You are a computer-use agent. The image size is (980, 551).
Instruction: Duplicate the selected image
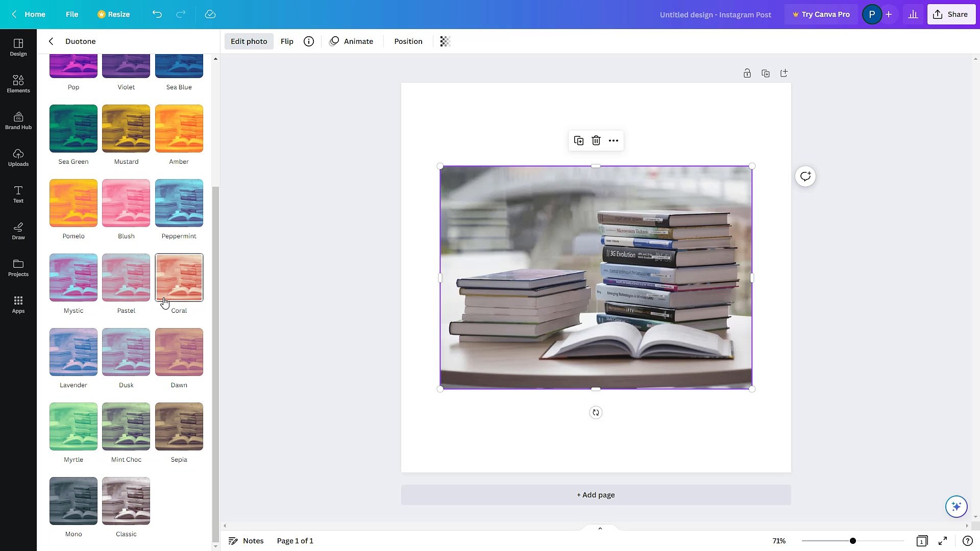coord(578,140)
